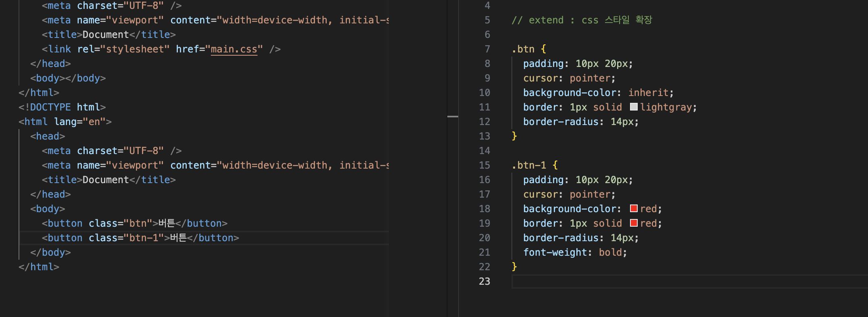Select line number 11 in the gutter

click(484, 107)
